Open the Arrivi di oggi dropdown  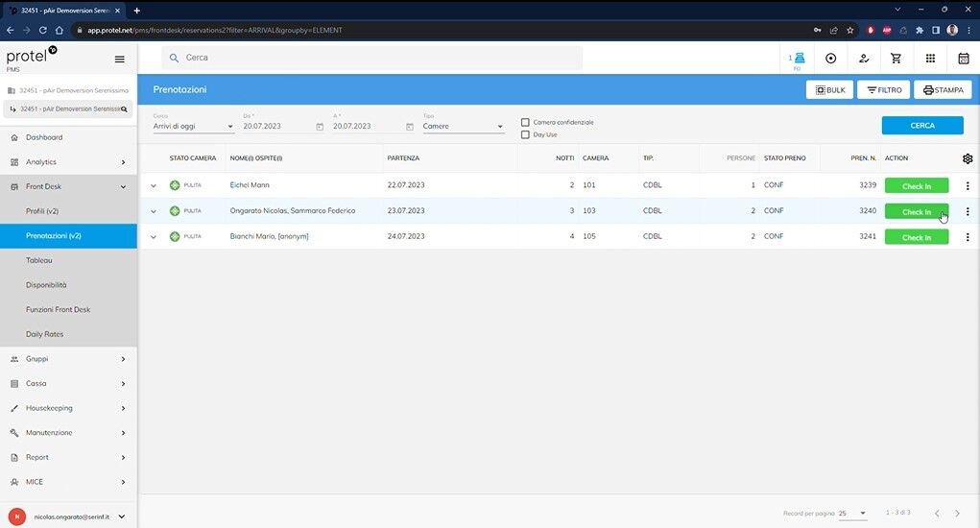pos(193,127)
